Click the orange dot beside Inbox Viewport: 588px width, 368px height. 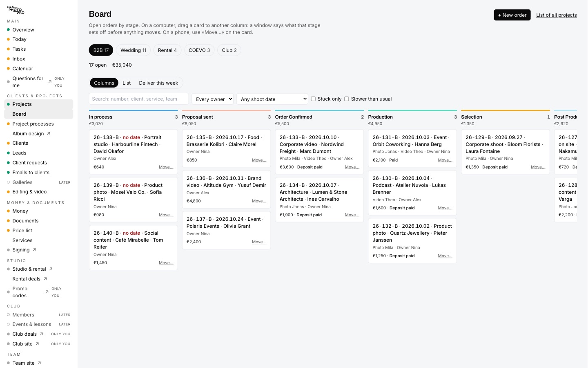click(8, 59)
